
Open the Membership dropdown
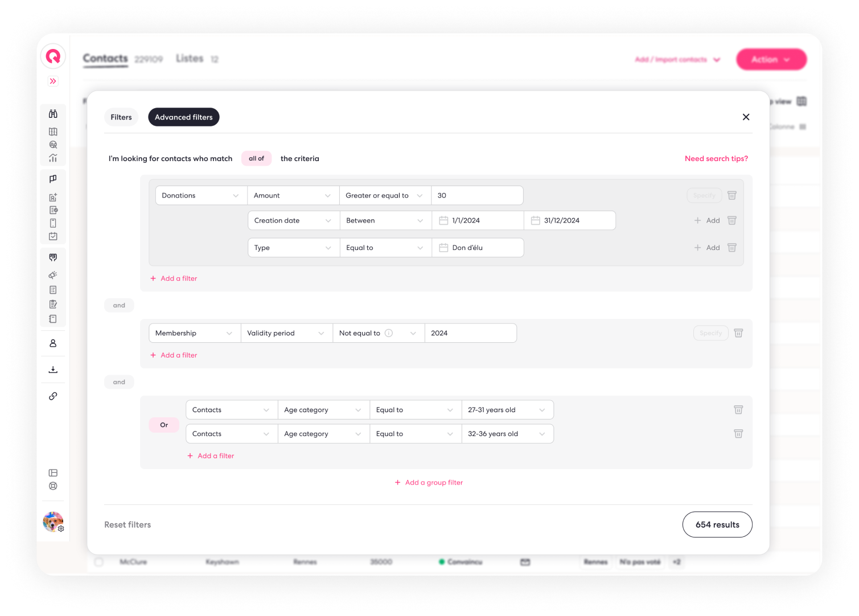pyautogui.click(x=195, y=333)
